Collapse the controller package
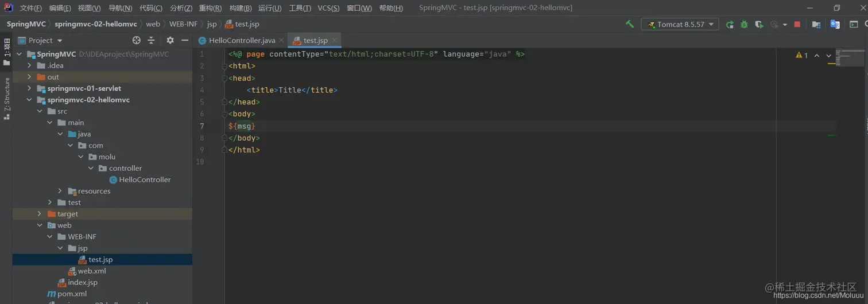The height and width of the screenshot is (304, 868). point(91,168)
